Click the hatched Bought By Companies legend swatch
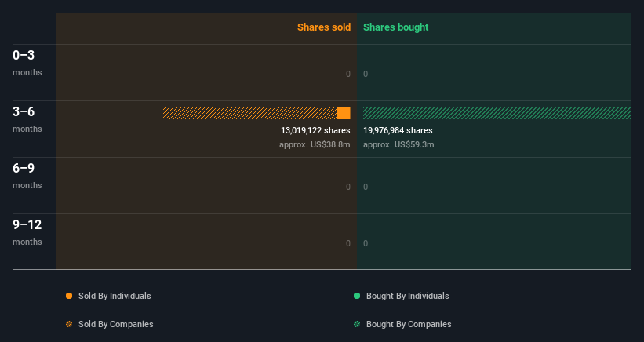This screenshot has height=342, width=644. (x=357, y=324)
